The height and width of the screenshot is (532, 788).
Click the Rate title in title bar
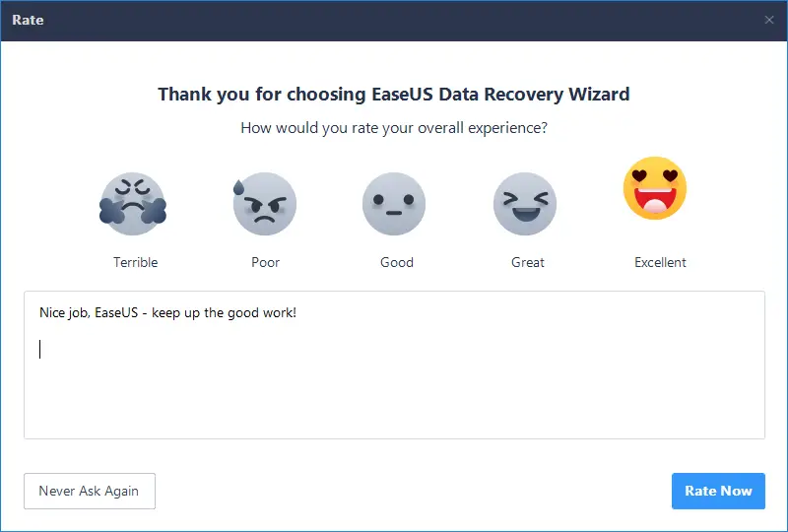[x=28, y=20]
